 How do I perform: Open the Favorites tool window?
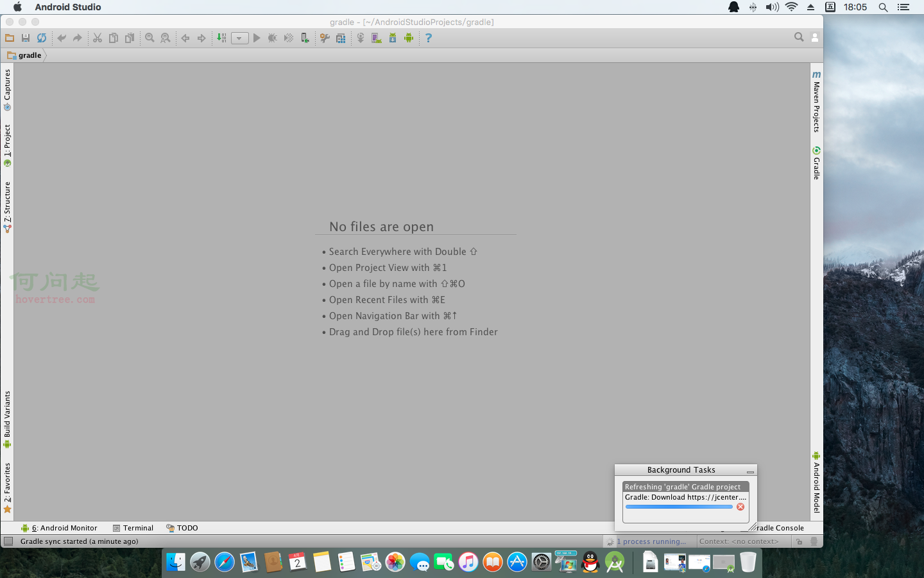pyautogui.click(x=7, y=488)
